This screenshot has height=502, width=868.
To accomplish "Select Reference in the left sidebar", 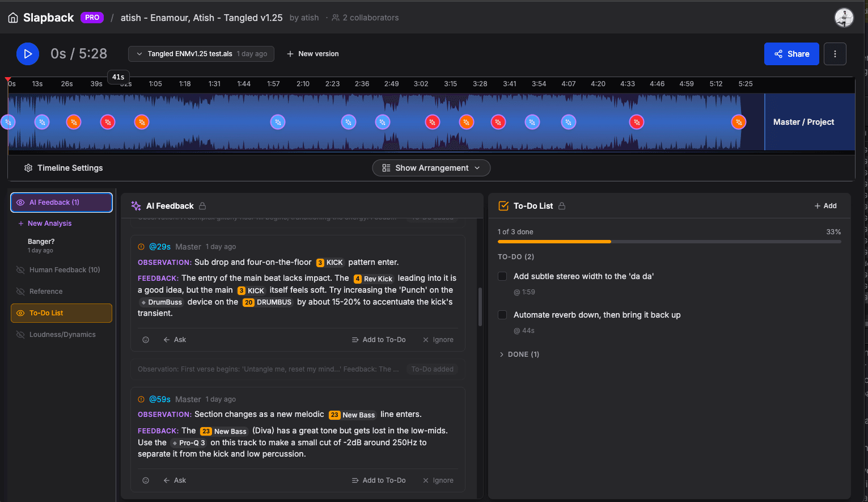I will [x=45, y=291].
